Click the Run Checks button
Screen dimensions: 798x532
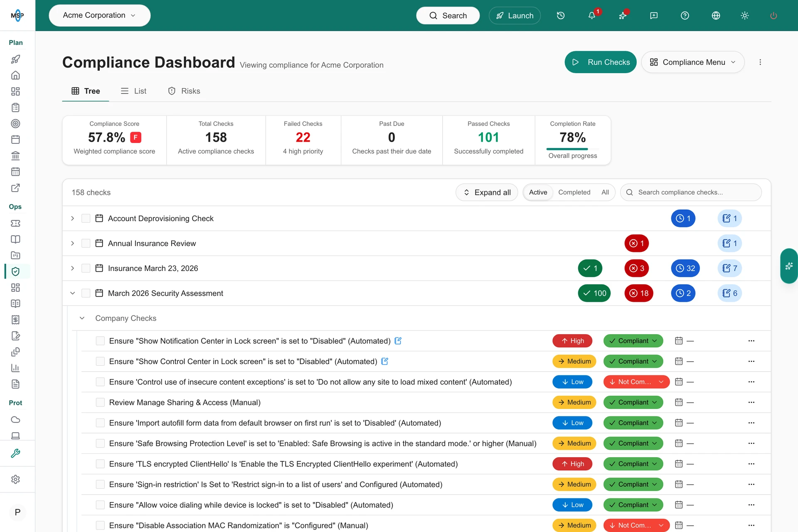(600, 62)
